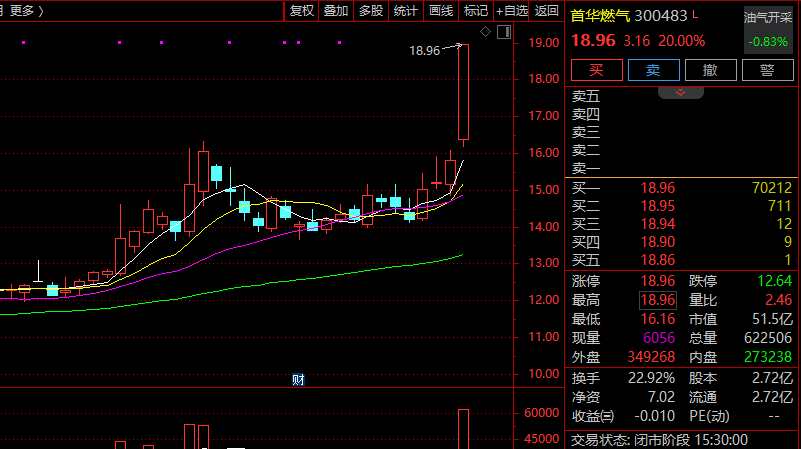Click the 买三 price 18.94
The image size is (801, 449).
coord(658,224)
